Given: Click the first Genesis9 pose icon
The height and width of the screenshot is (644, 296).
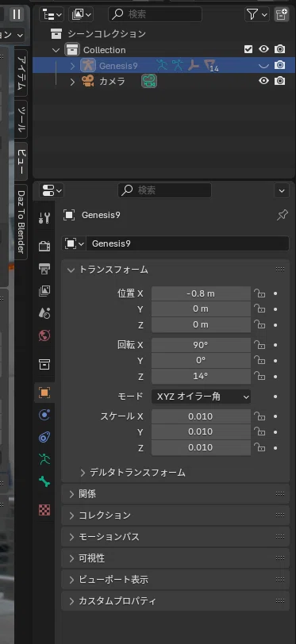Looking at the screenshot, I should 162,65.
